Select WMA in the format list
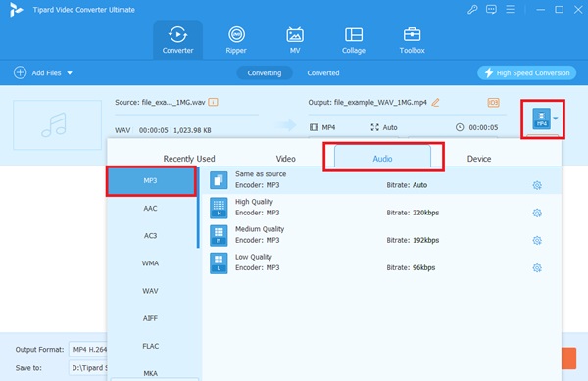The height and width of the screenshot is (381, 588). coord(150,263)
